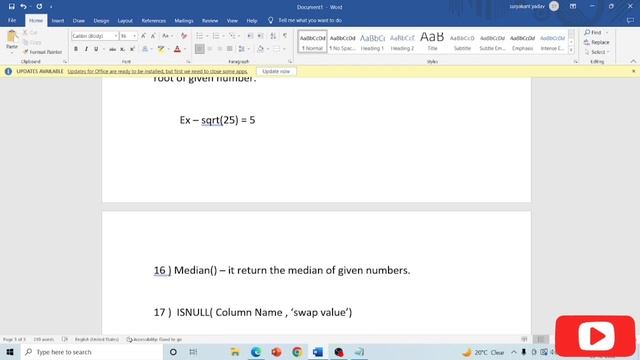
Task: Toggle align left paragraph button
Action: (200, 49)
